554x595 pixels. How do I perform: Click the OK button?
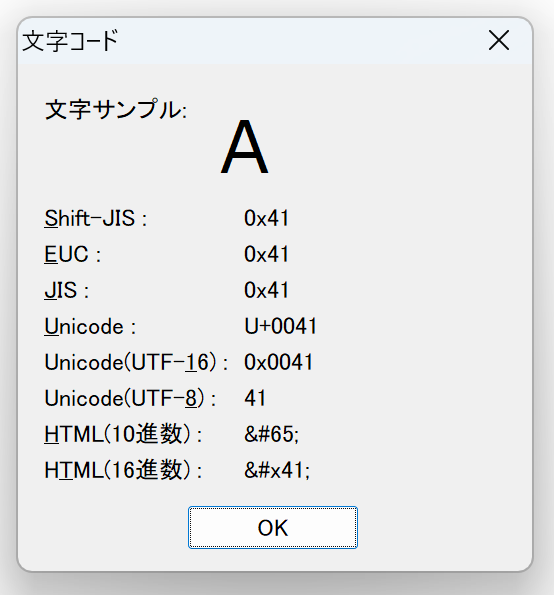272,527
